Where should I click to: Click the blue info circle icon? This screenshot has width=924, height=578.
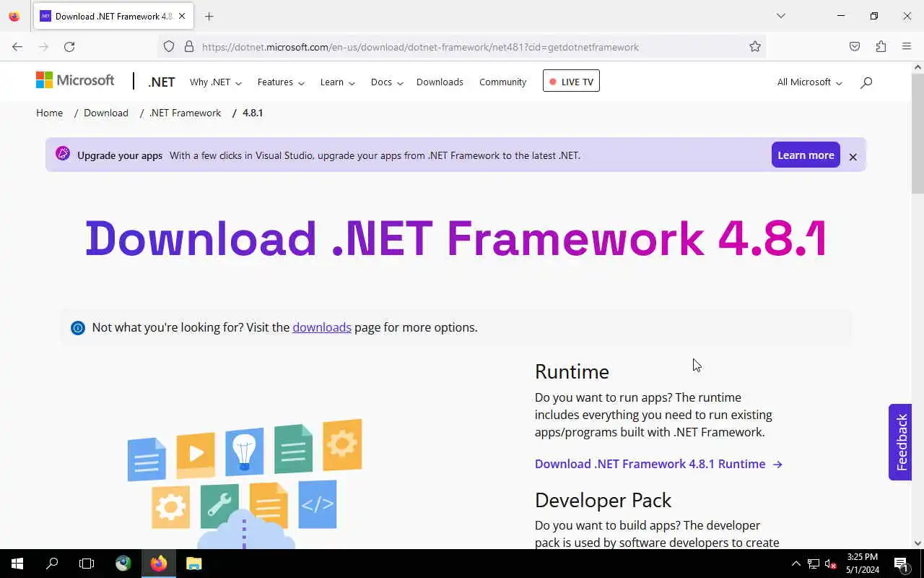[x=78, y=328]
